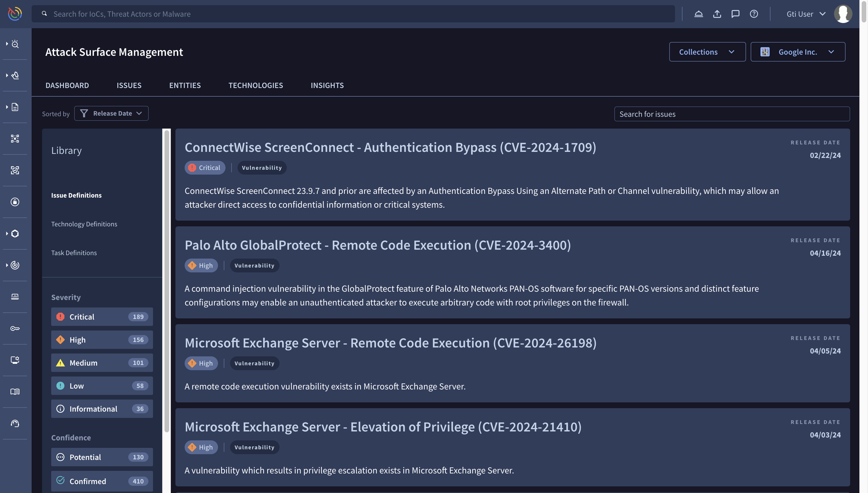Switch to the ISSUES tab
The width and height of the screenshot is (868, 493).
pos(129,85)
